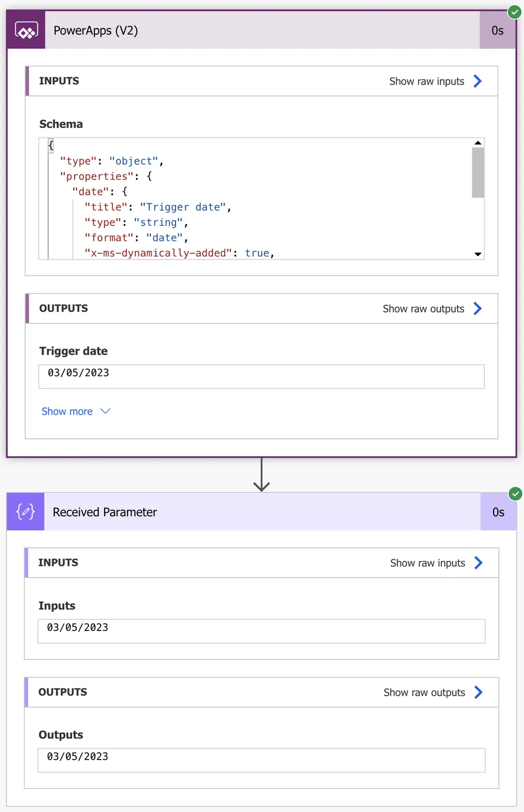This screenshot has height=812, width=524.
Task: Click the Trigger date output field
Action: [261, 376]
